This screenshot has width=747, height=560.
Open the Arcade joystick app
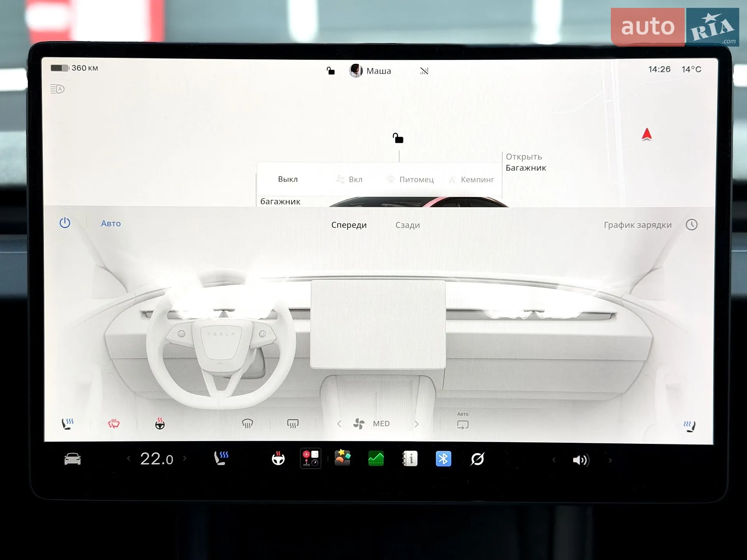(310, 458)
